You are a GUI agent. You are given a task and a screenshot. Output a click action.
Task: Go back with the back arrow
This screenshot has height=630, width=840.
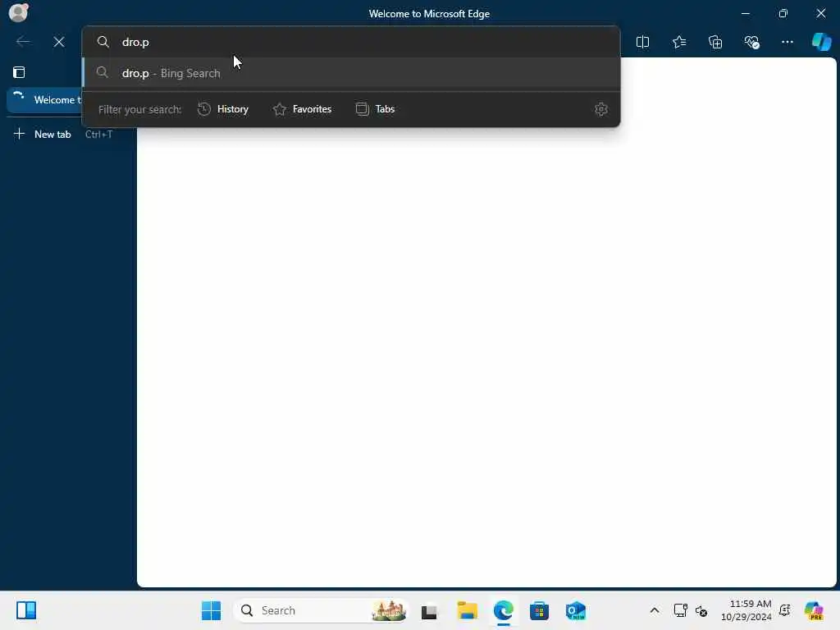tap(23, 42)
